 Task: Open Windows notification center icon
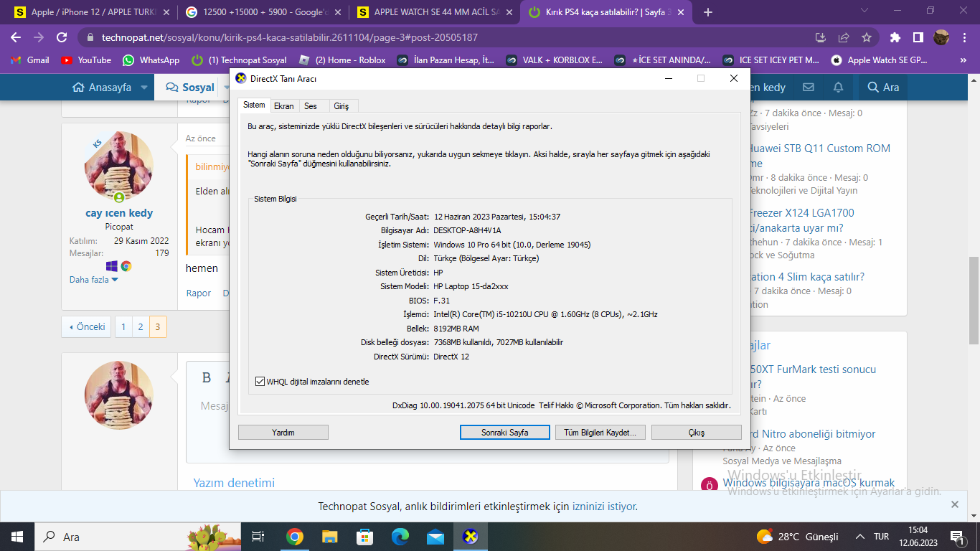tap(956, 537)
